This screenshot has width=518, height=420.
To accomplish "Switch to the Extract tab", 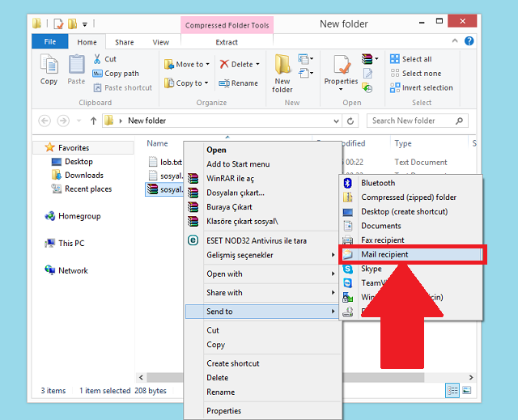I will [227, 42].
